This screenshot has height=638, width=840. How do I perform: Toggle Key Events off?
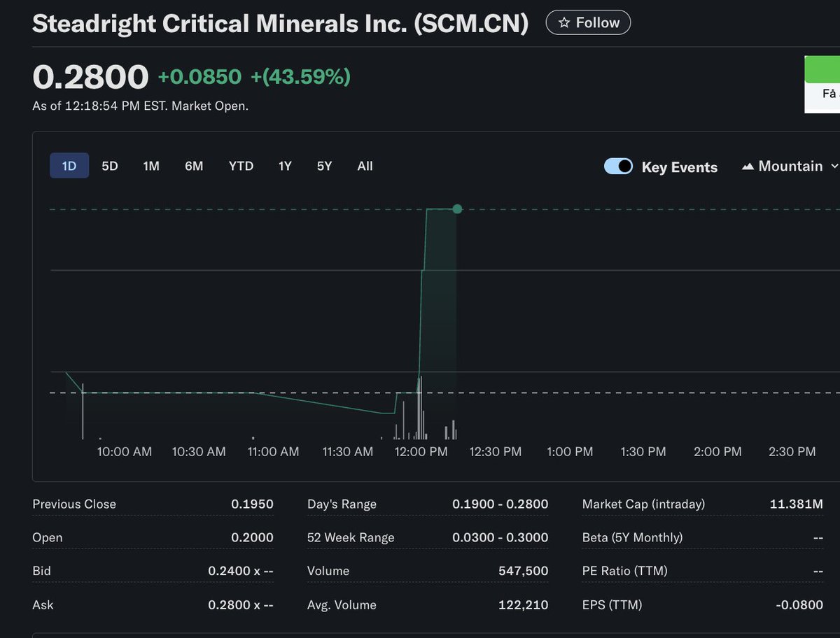(x=618, y=166)
